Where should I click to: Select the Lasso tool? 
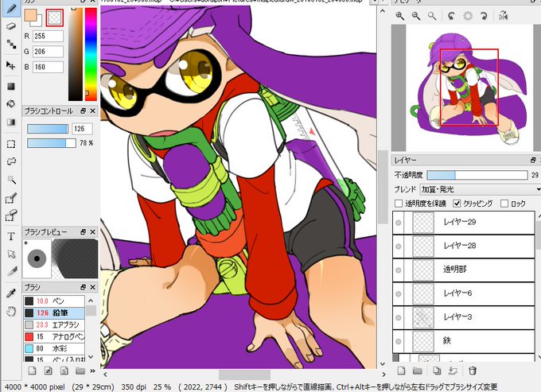click(x=11, y=161)
